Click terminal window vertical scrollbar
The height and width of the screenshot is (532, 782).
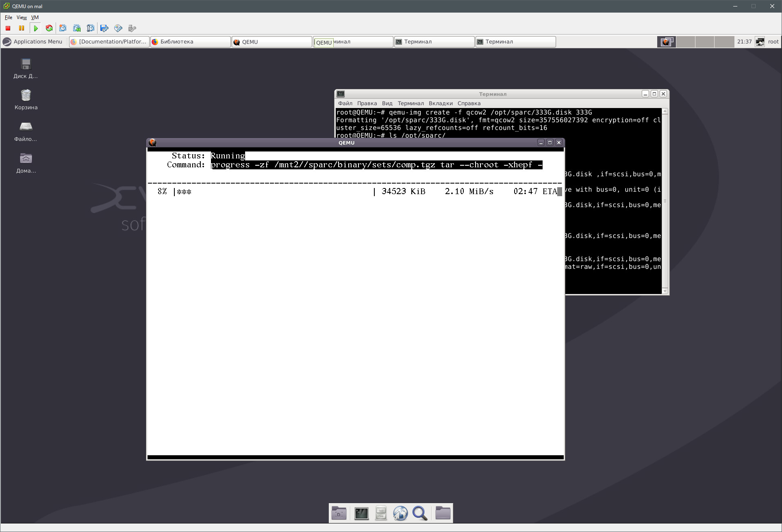pyautogui.click(x=665, y=201)
